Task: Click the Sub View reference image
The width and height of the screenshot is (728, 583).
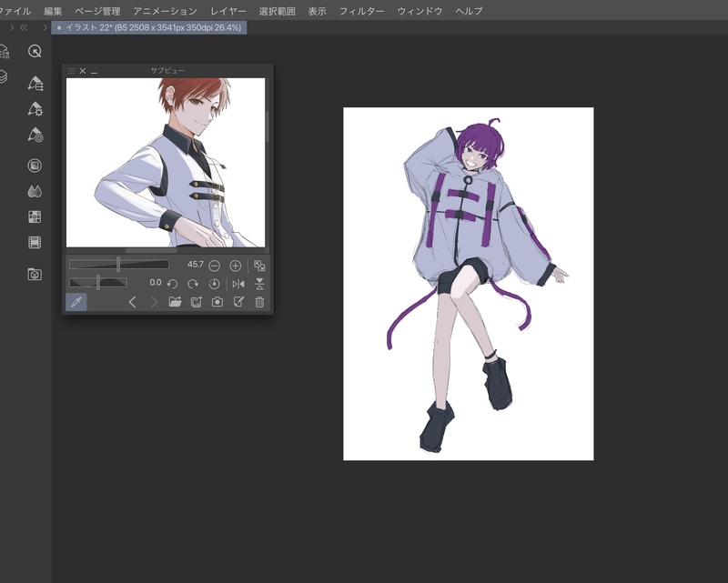Action: point(166,163)
